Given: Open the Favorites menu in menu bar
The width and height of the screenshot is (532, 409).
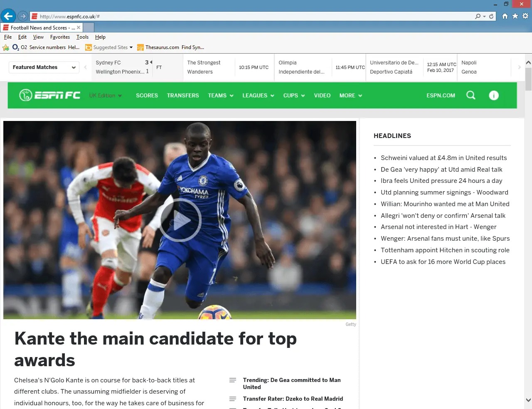Looking at the screenshot, I should (60, 37).
